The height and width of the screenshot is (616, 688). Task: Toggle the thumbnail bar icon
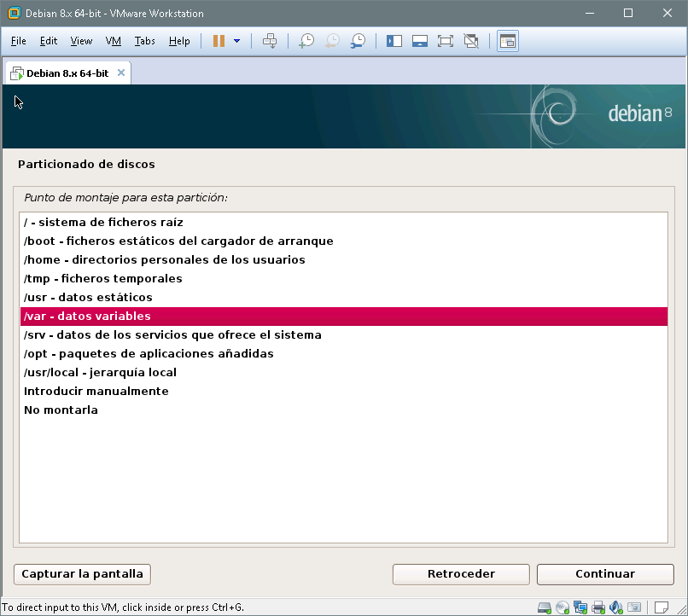(419, 41)
